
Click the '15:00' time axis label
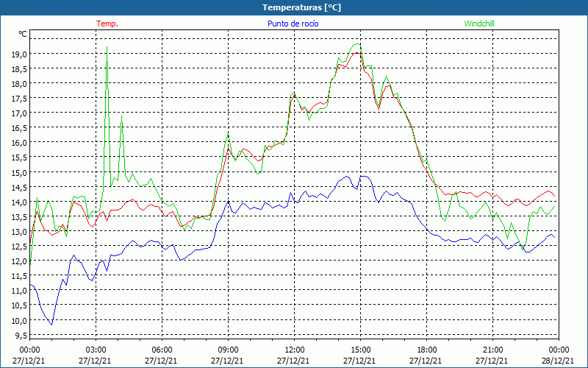click(360, 350)
